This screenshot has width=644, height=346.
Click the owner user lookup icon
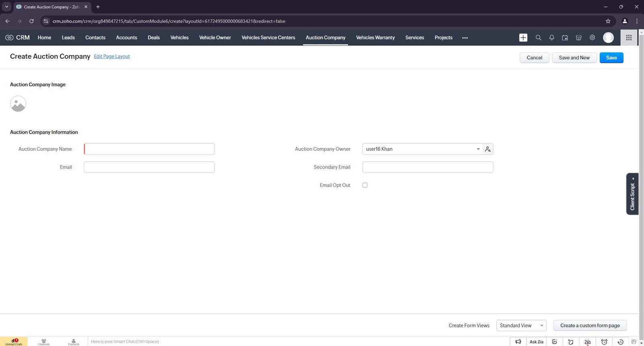(488, 149)
